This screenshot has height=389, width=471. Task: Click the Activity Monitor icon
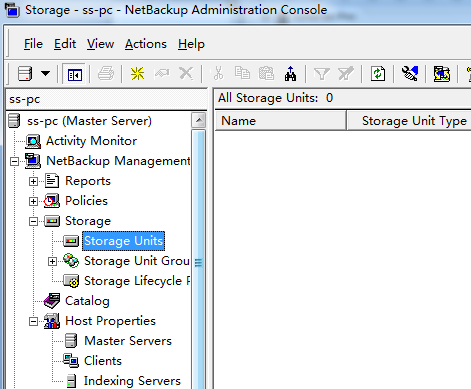click(x=33, y=141)
